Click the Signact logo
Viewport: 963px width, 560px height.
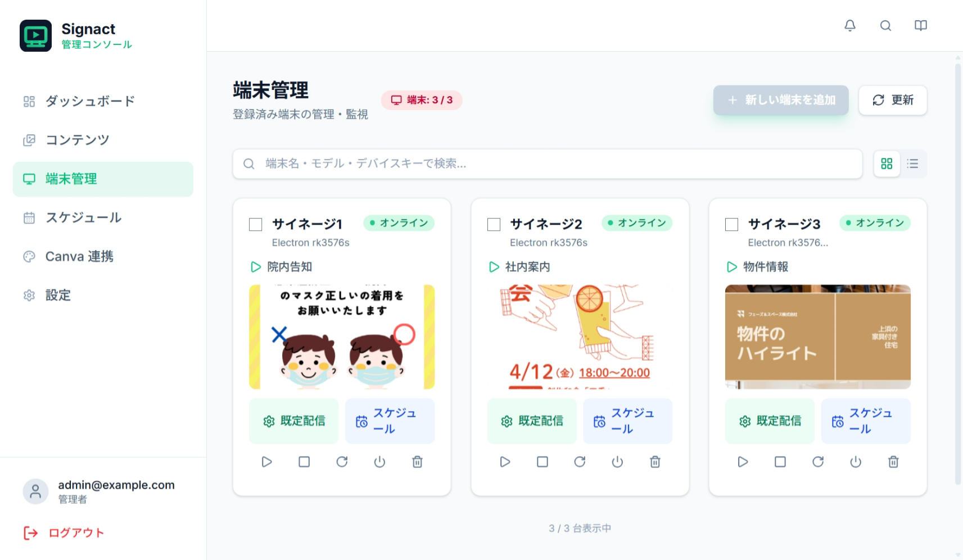[35, 35]
